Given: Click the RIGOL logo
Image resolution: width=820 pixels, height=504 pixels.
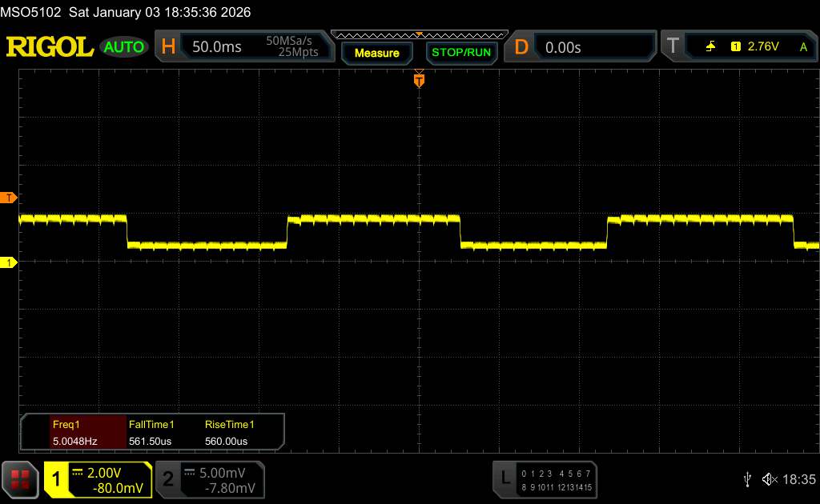Looking at the screenshot, I should point(50,47).
